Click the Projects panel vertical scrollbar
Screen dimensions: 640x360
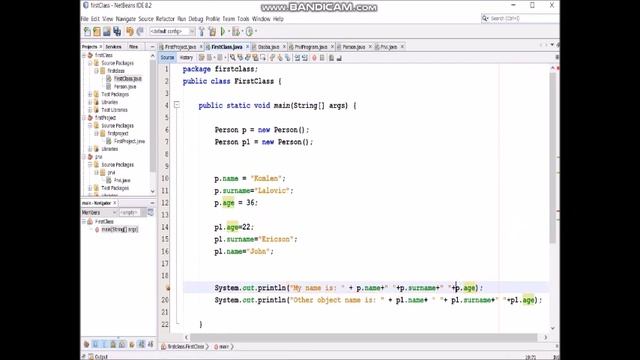(153, 116)
